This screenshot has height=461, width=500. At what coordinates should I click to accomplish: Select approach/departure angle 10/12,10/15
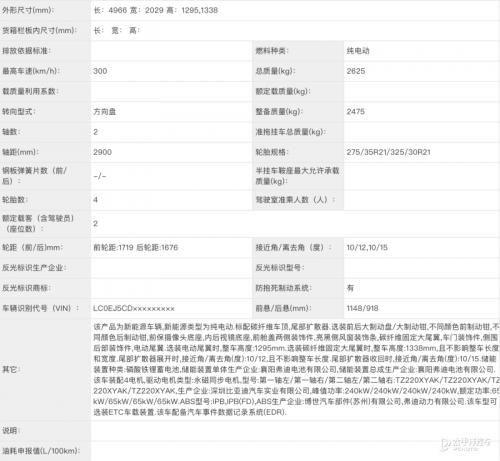[367, 247]
